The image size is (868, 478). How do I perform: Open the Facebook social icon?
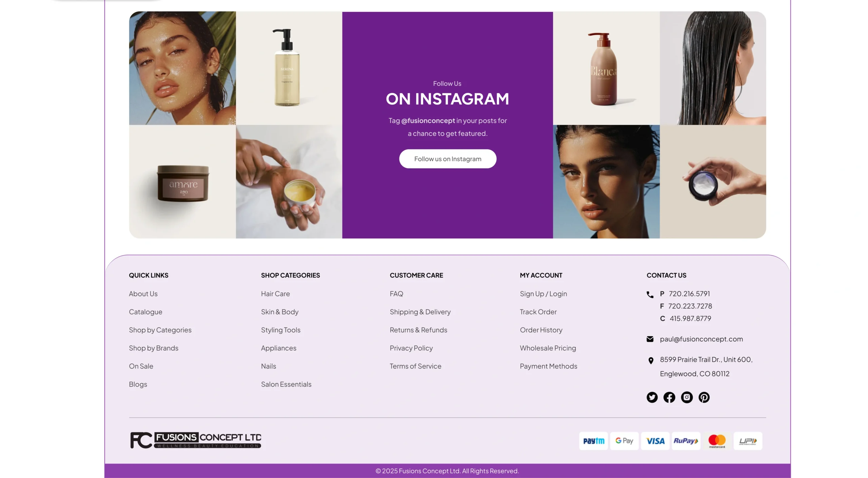click(x=669, y=397)
